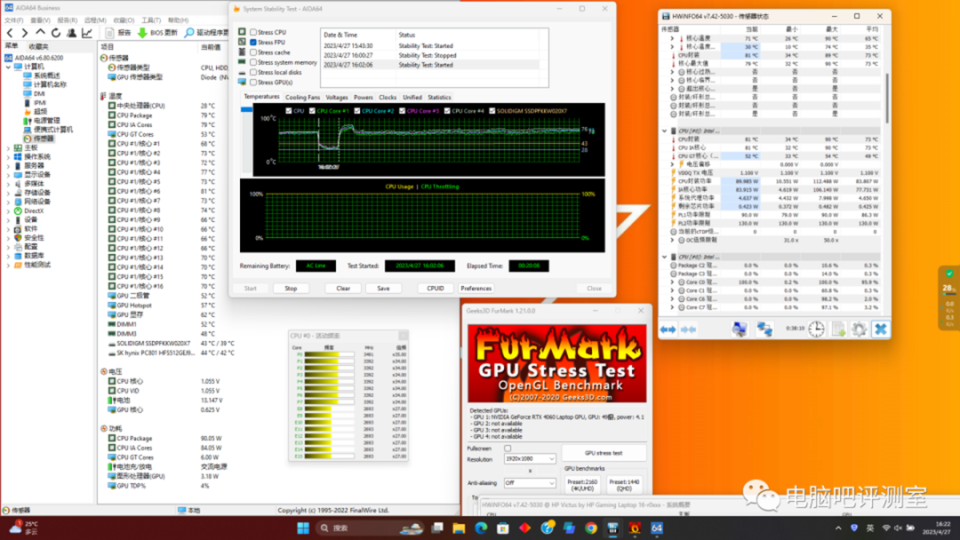Expand HWiNFO columns with the solid blue arrows
The width and height of the screenshot is (960, 540).
tap(668, 329)
